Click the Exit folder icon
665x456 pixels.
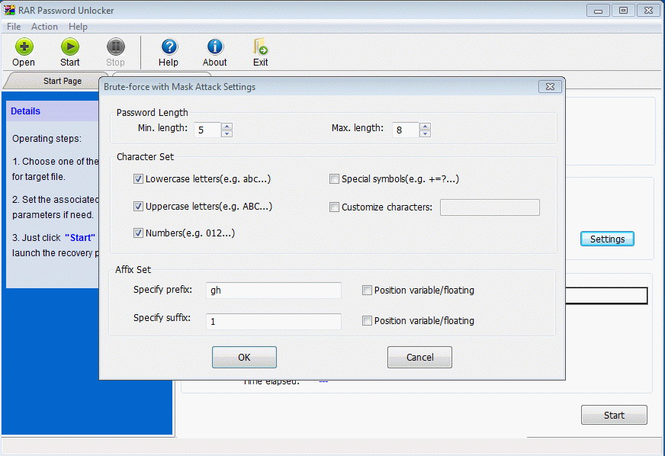(x=260, y=46)
